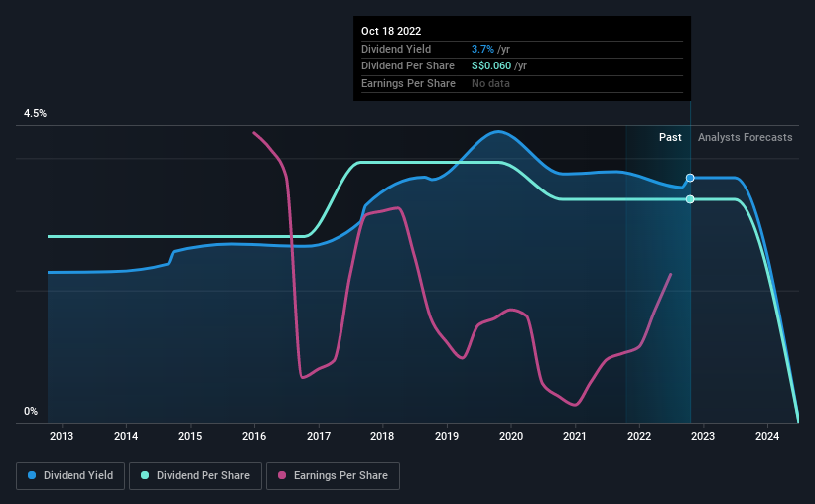Click the 2023 x-axis label
The width and height of the screenshot is (815, 504).
click(x=703, y=436)
